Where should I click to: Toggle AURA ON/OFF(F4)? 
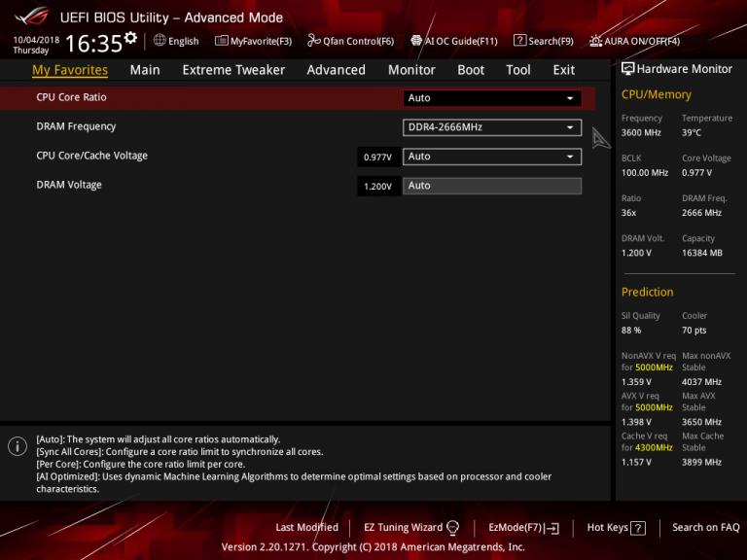[642, 42]
